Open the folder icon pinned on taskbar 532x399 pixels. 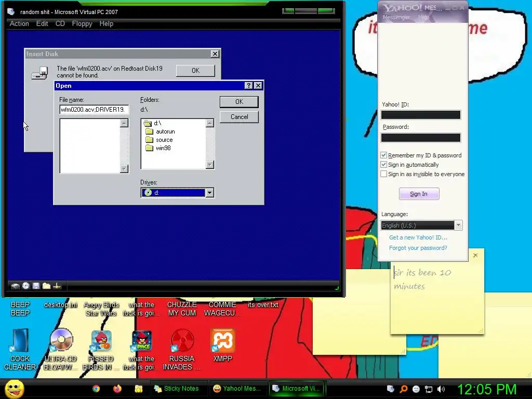(x=138, y=389)
